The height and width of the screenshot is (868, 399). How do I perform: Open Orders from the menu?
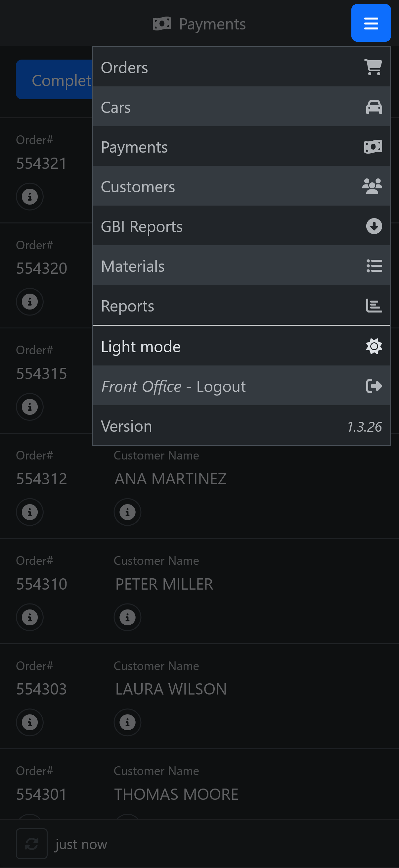[241, 67]
